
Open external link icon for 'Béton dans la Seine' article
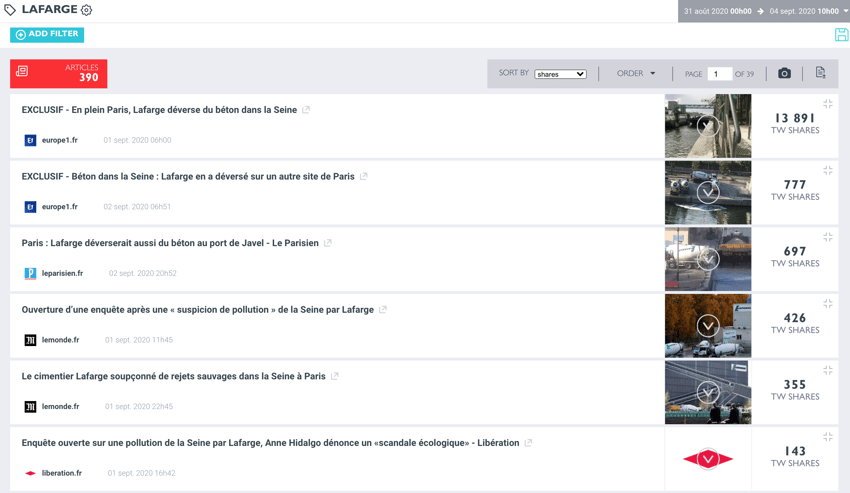(364, 176)
